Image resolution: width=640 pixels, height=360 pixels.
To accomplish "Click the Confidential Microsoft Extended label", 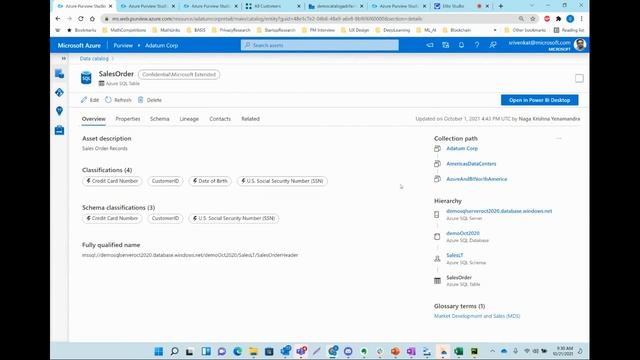I will click(179, 75).
